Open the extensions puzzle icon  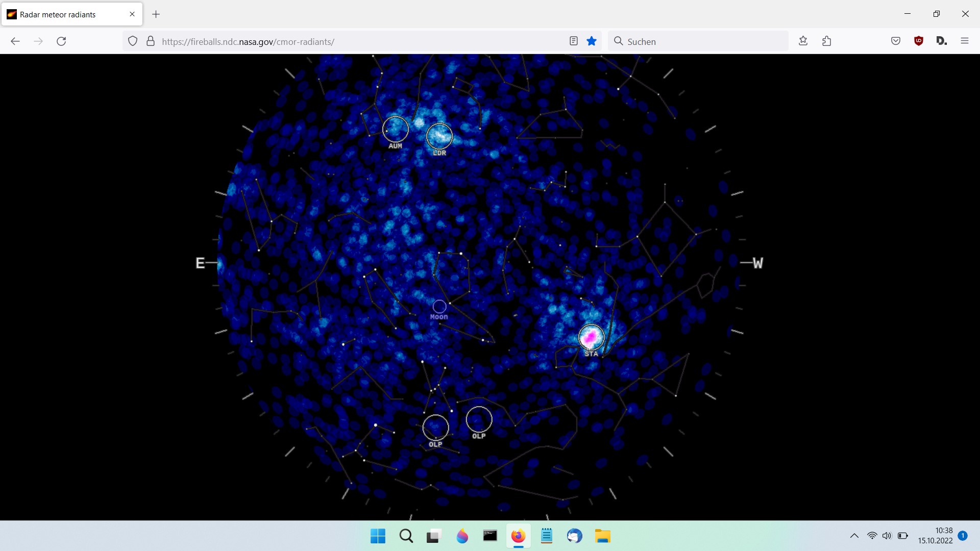pyautogui.click(x=827, y=41)
